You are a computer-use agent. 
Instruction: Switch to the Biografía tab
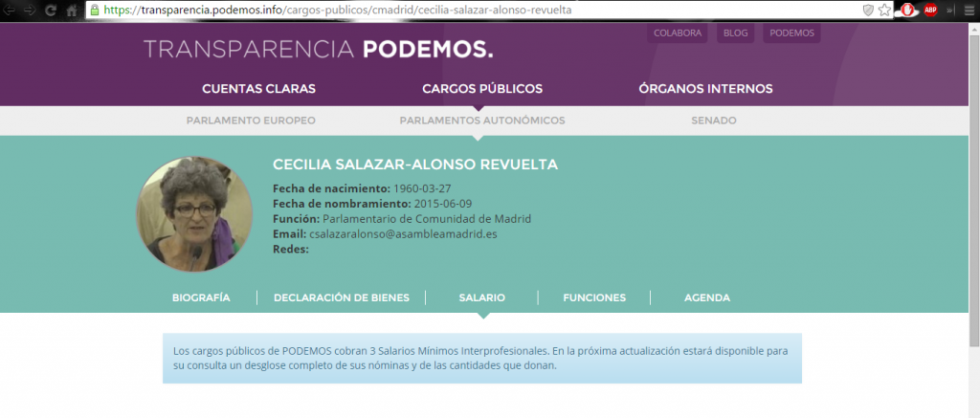[x=201, y=297]
